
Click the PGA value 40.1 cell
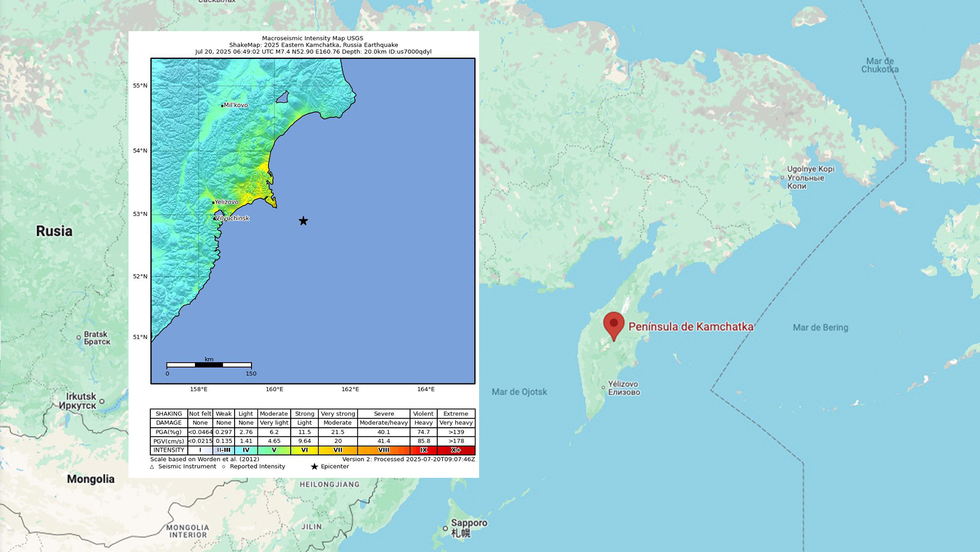coord(383,432)
